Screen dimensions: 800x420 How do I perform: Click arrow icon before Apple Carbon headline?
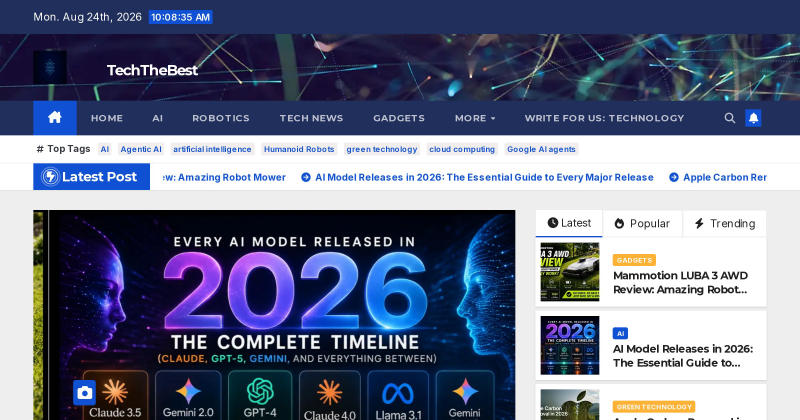coord(673,177)
